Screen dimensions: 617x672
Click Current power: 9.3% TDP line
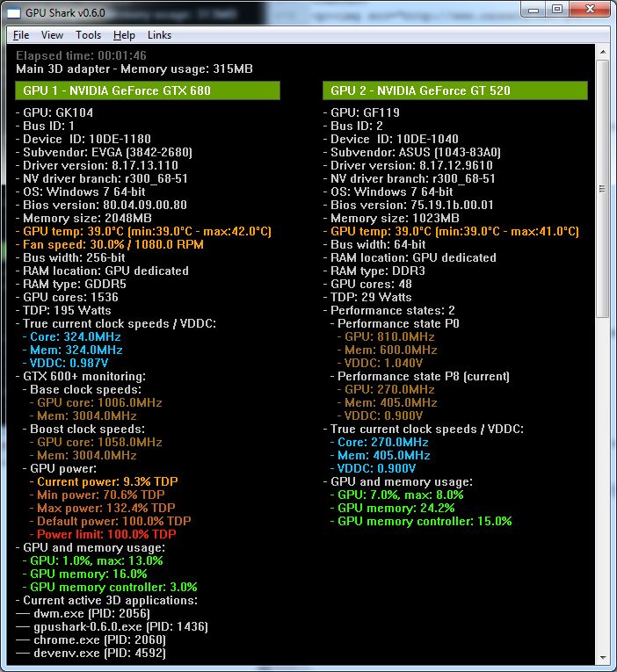click(104, 481)
